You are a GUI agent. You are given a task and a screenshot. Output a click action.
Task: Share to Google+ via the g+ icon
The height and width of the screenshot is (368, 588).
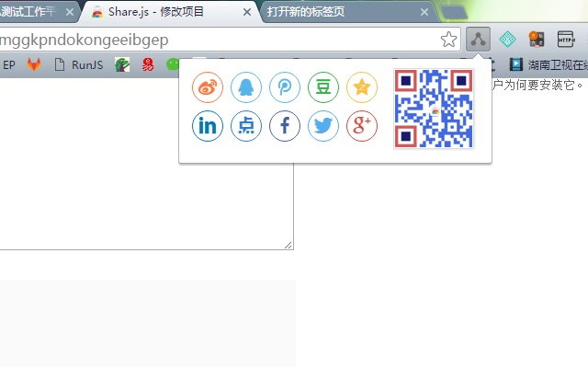coord(362,126)
